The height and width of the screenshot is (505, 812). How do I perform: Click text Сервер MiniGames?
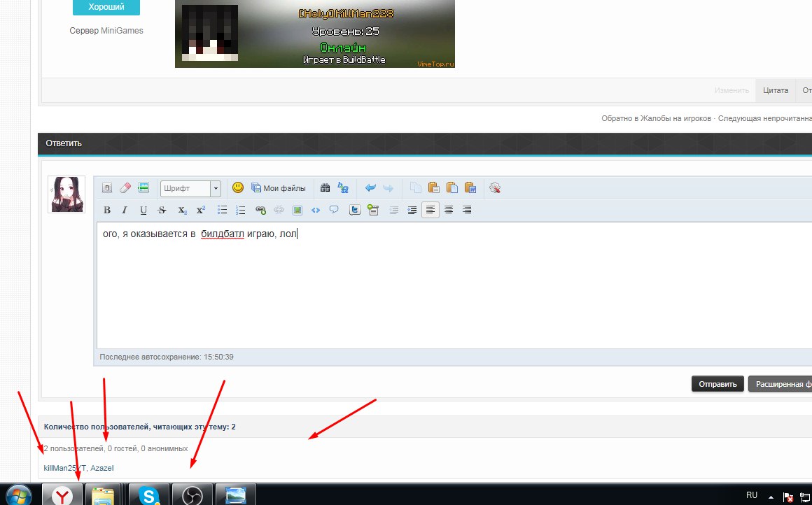coord(106,31)
